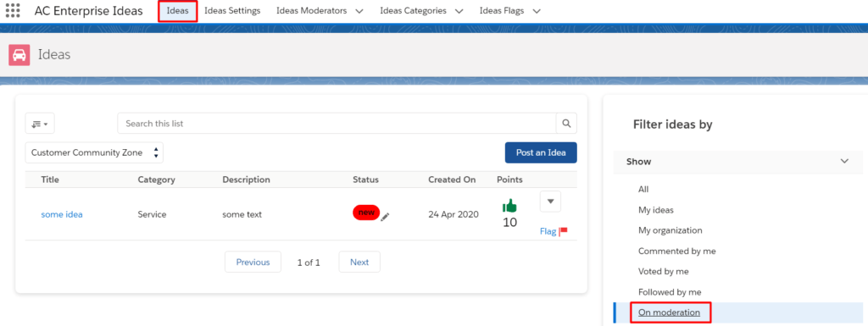
Task: Click the Search this list field
Action: click(337, 124)
